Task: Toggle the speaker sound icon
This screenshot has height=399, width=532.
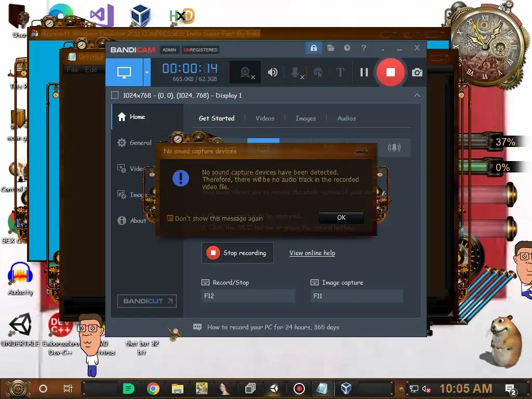Action: point(272,72)
